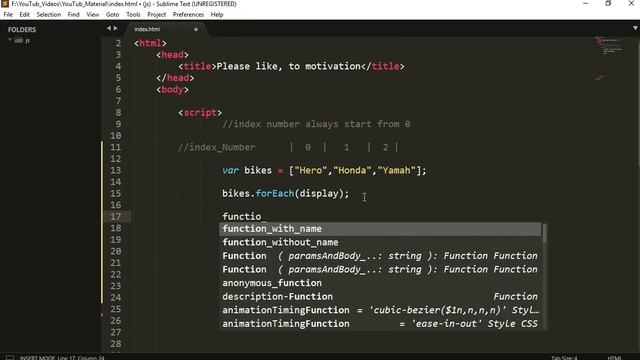Click the typed 'functio' text on line 17
The height and width of the screenshot is (360, 640).
(x=242, y=217)
